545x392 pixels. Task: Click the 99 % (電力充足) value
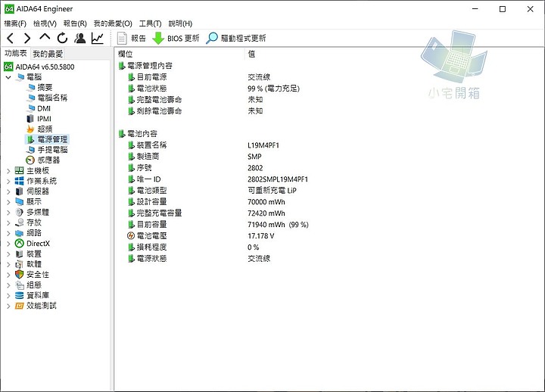(273, 89)
